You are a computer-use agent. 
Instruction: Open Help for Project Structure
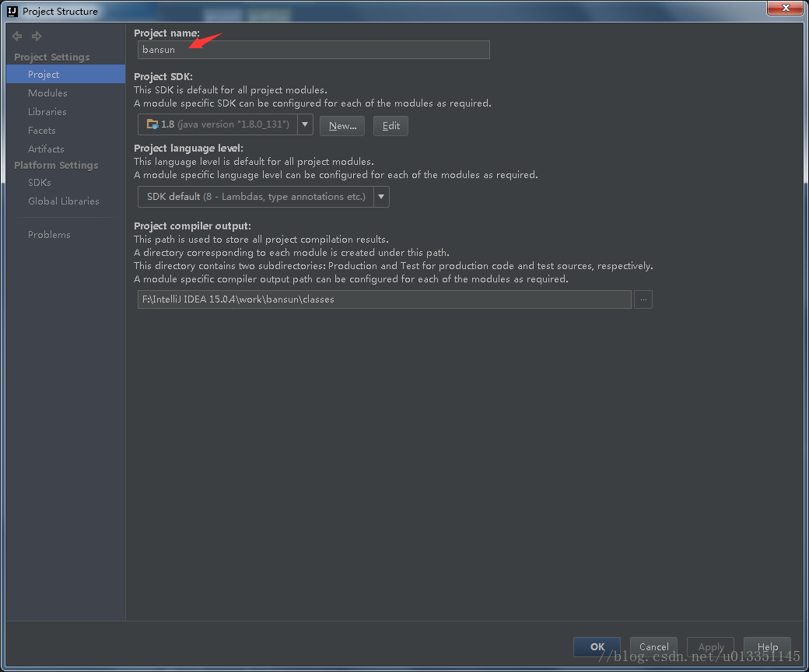(x=767, y=647)
